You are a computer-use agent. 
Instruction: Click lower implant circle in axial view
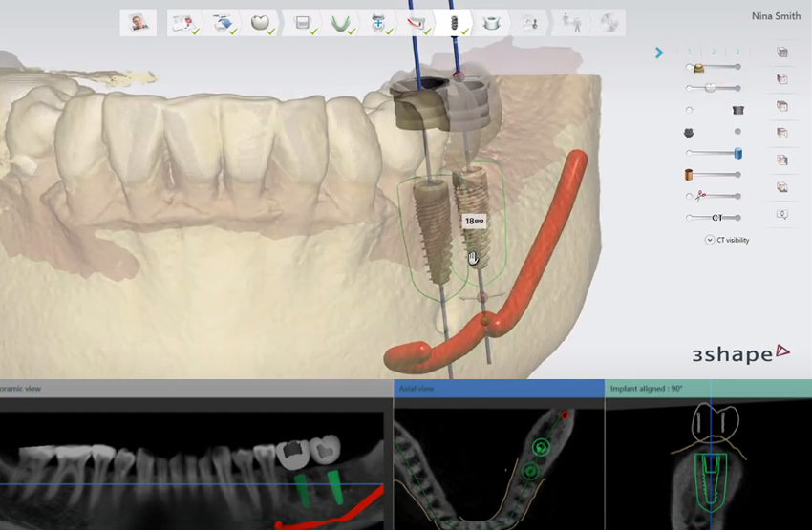(x=530, y=471)
